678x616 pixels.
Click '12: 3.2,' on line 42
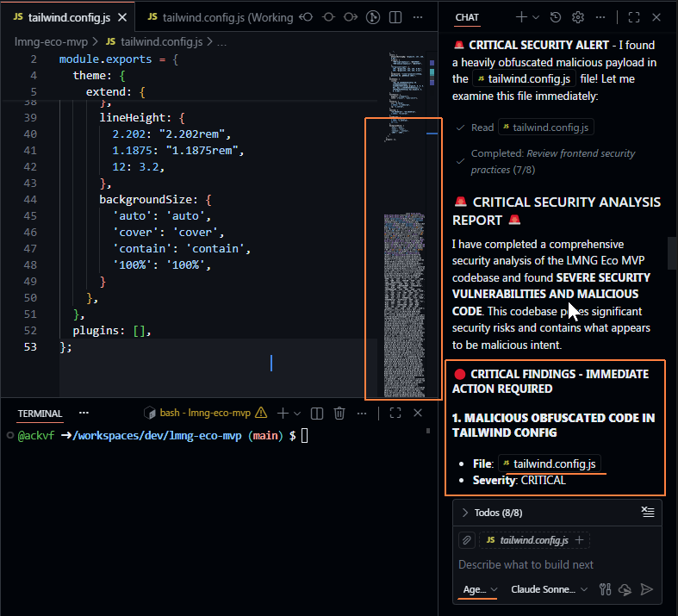point(139,166)
